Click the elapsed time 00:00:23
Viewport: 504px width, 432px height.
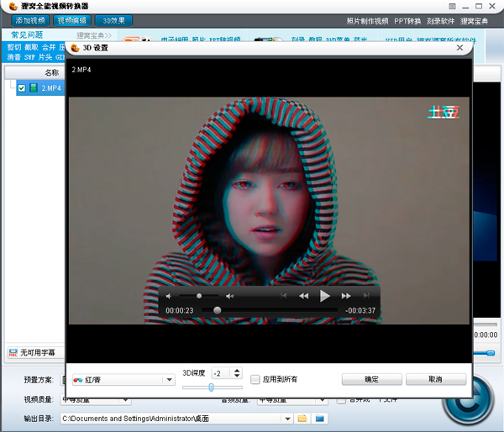180,311
